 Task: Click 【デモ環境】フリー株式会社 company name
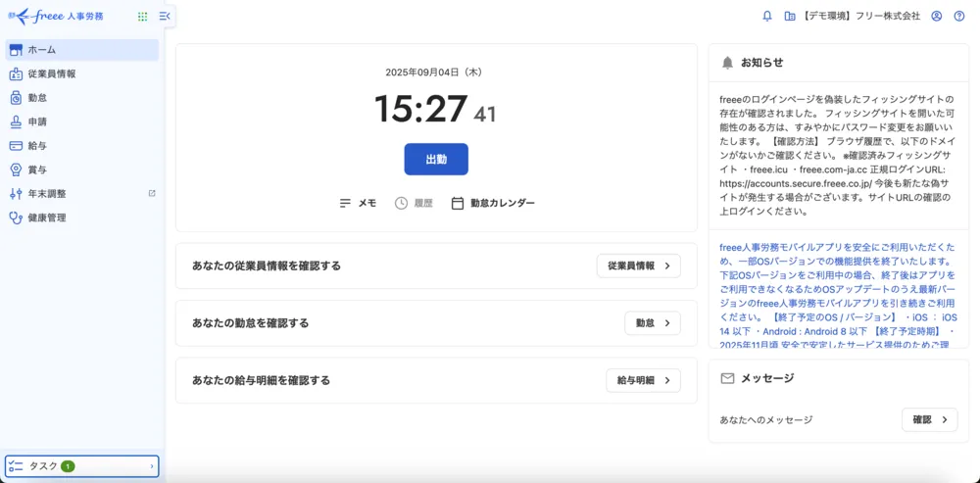coord(861,17)
